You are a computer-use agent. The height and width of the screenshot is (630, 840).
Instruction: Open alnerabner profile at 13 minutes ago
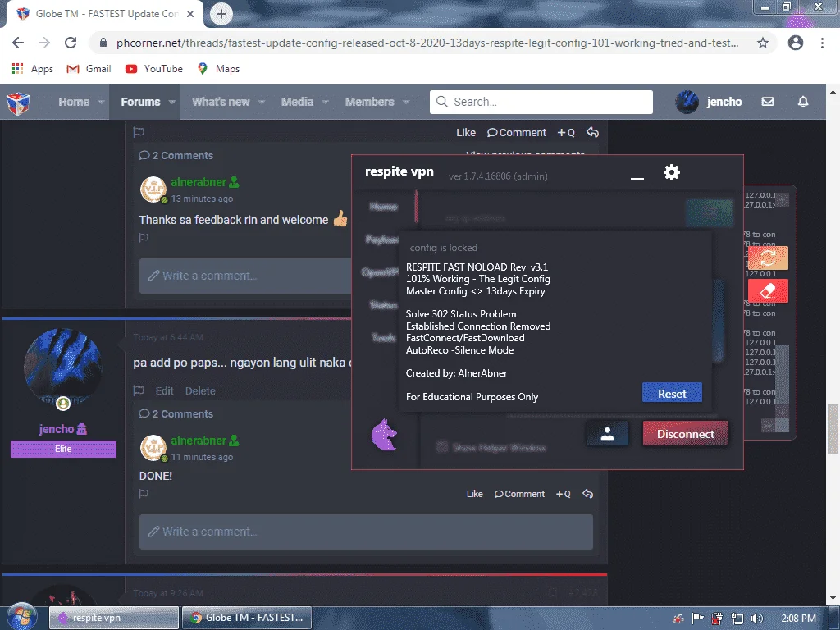point(199,182)
